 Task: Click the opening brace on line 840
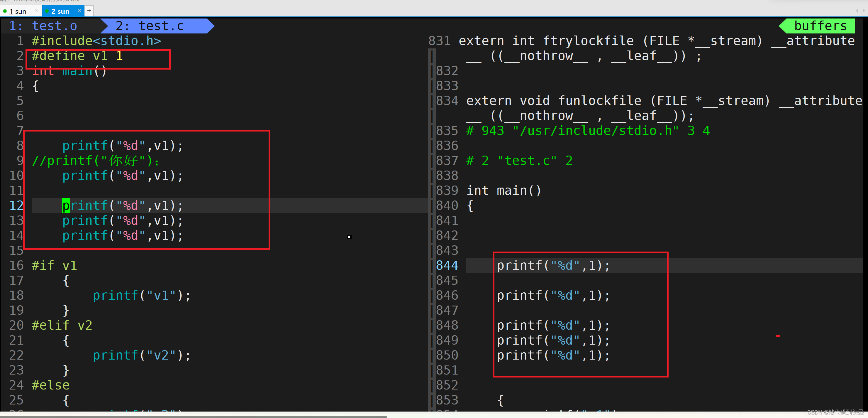470,205
